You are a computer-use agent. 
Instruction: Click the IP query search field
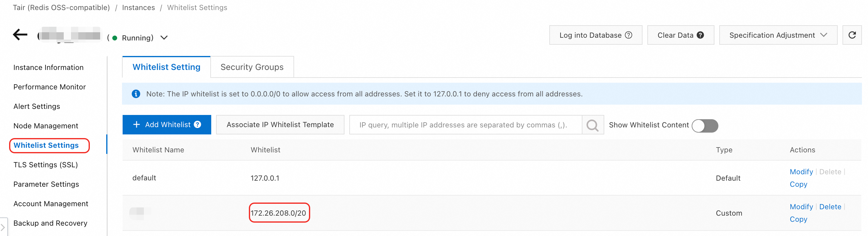pyautogui.click(x=465, y=125)
